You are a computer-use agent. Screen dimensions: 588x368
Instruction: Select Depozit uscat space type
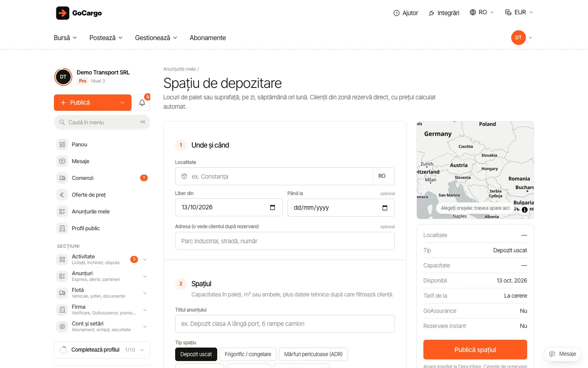point(196,354)
